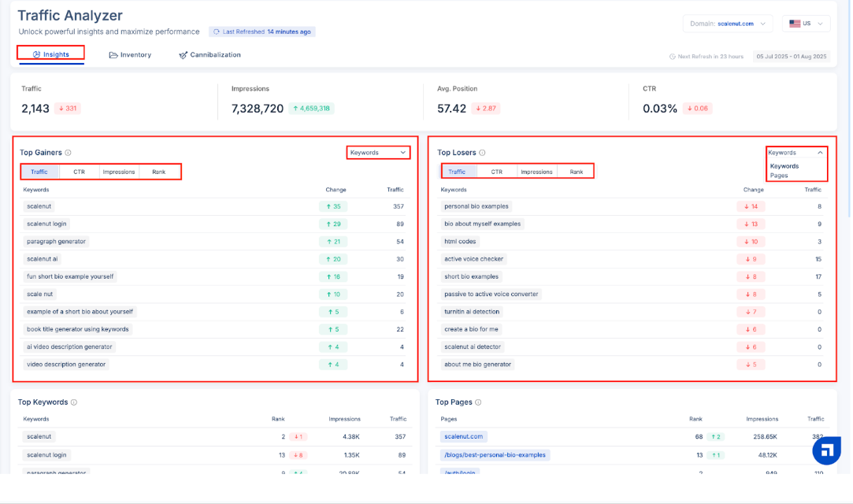Click the info icon next to Top Keywords
Screen dimensions: 853x504
74,402
